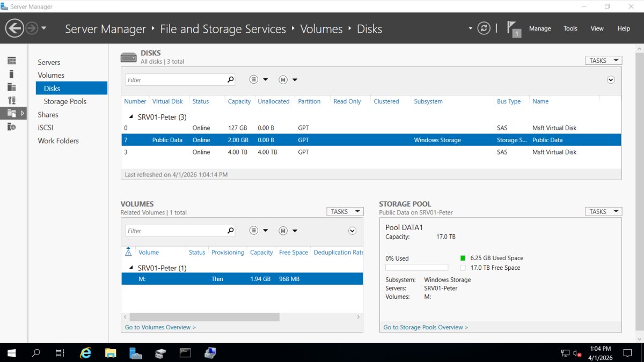Viewport: 644px width, 362px height.
Task: Open the Manage menu
Action: (539, 28)
